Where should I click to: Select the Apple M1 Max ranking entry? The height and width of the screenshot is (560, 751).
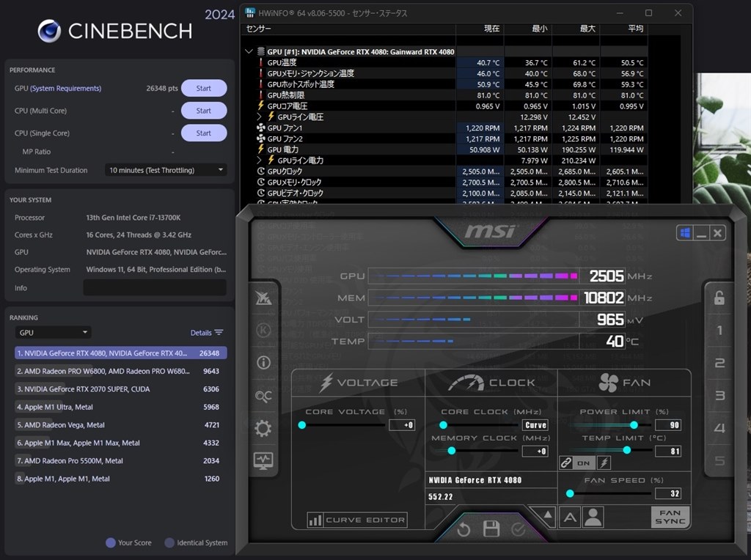click(x=121, y=443)
